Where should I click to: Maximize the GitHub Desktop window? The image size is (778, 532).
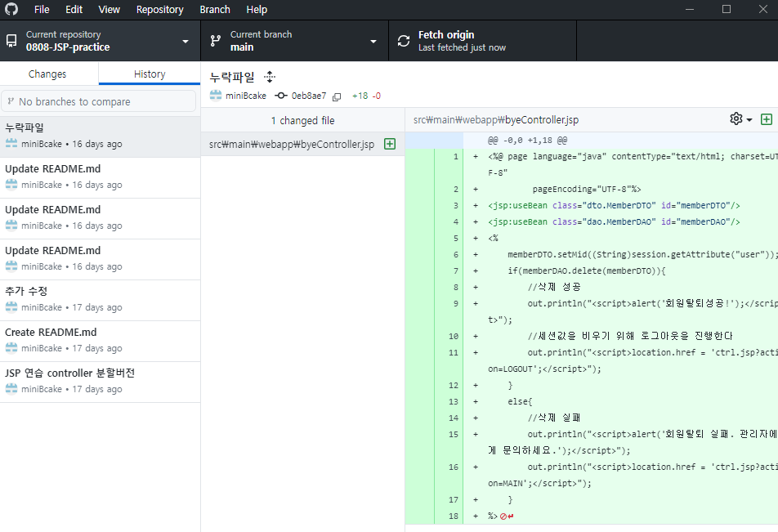pyautogui.click(x=727, y=10)
